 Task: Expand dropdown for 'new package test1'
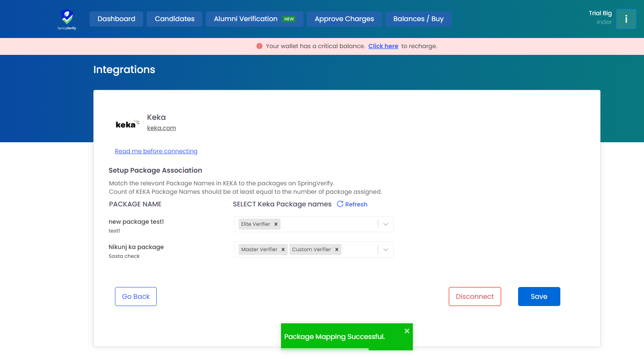pyautogui.click(x=386, y=224)
